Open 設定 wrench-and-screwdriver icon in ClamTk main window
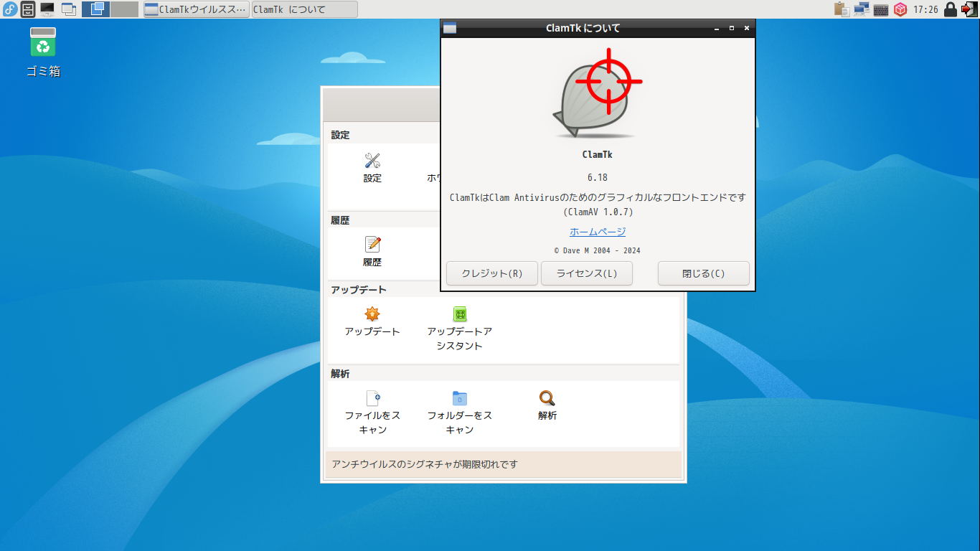980x551 pixels. (x=372, y=161)
